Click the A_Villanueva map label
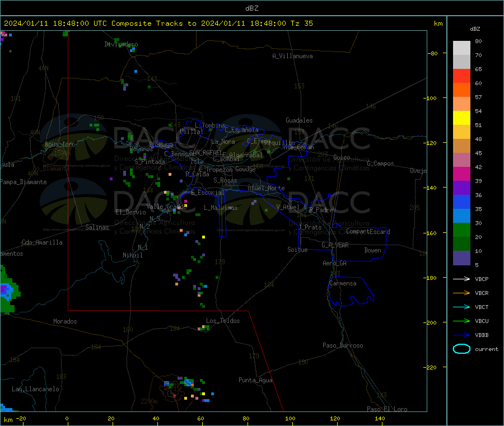 292,56
